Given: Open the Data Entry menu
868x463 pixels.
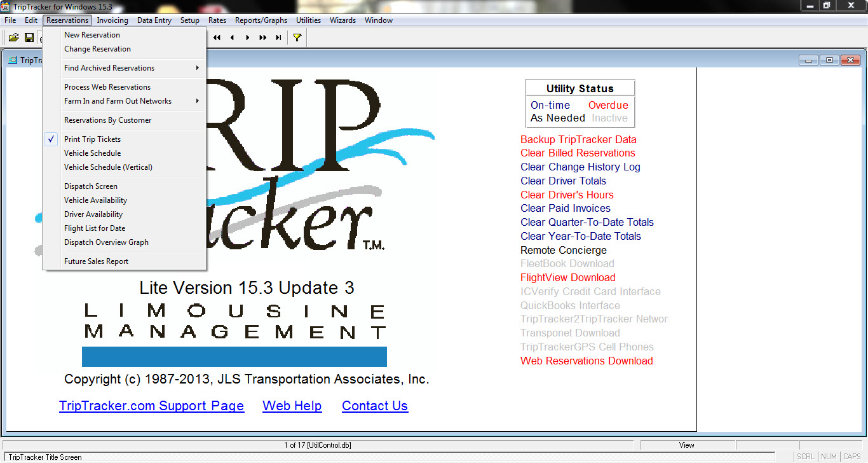Looking at the screenshot, I should pos(154,20).
